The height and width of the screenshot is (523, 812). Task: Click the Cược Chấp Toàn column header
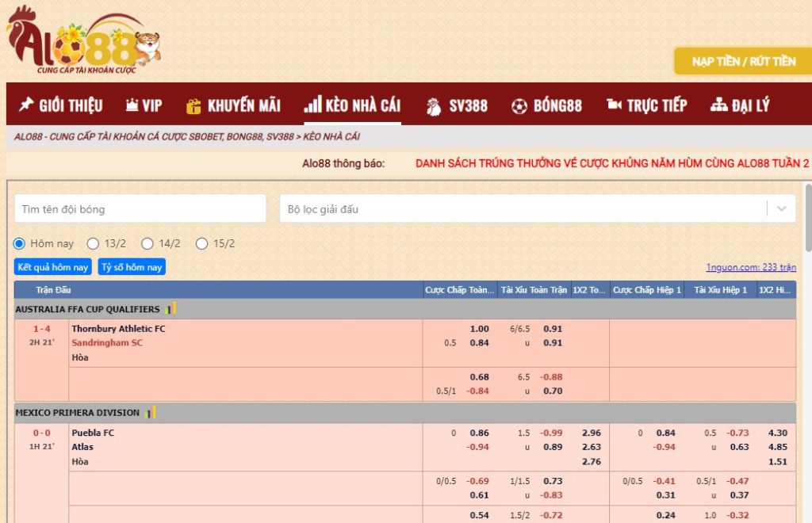(459, 290)
